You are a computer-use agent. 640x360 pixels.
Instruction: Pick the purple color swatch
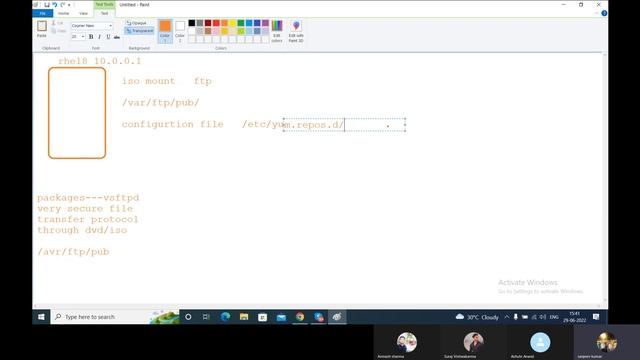(x=265, y=23)
